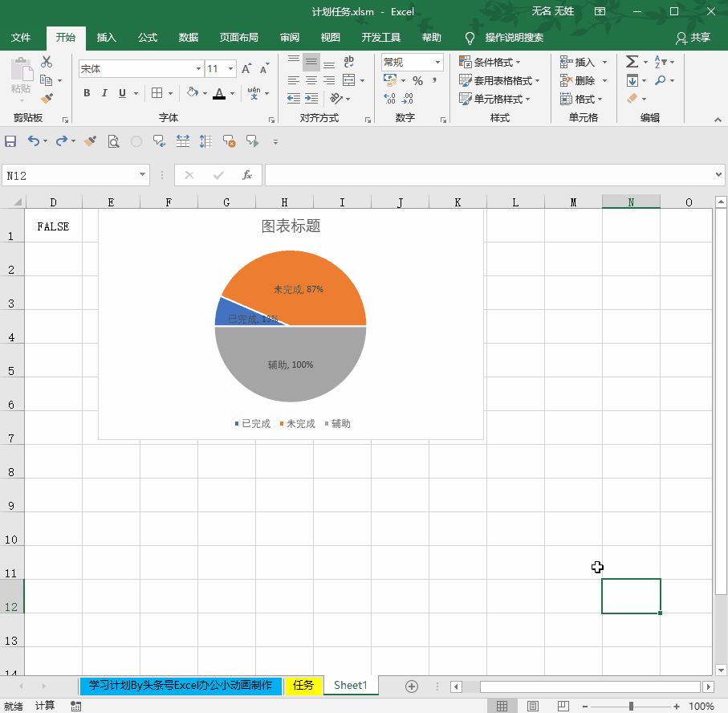
Task: Expand the 条件格式 menu
Action: click(490, 62)
